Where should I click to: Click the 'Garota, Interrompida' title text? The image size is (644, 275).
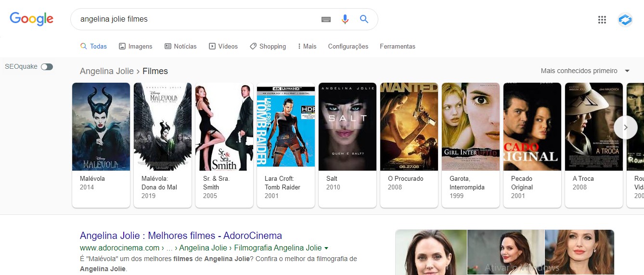click(467, 183)
